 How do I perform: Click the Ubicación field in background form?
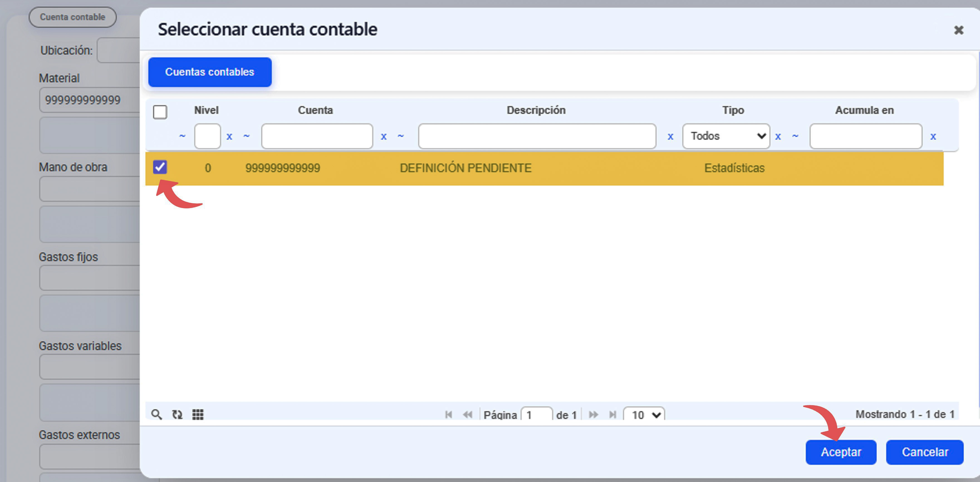(x=119, y=50)
